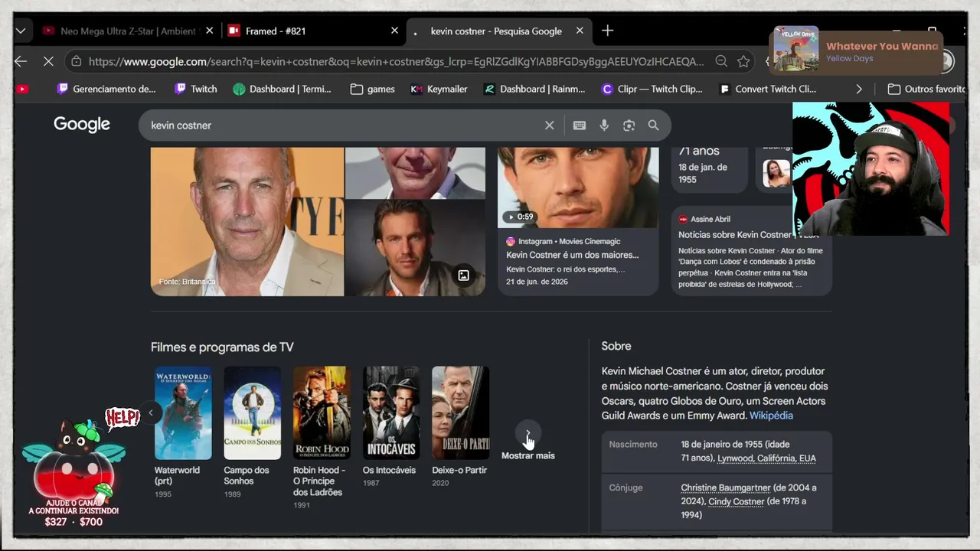Submit search with the magnifier icon
980x551 pixels.
pos(653,126)
